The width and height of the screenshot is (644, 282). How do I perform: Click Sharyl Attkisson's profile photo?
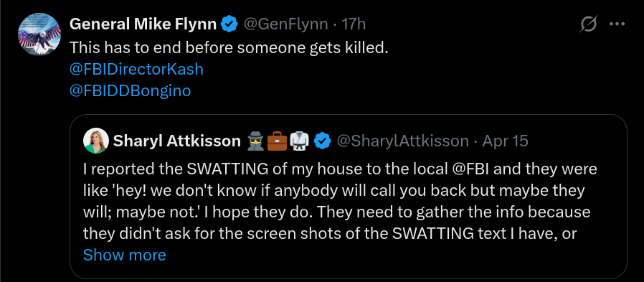(x=96, y=141)
